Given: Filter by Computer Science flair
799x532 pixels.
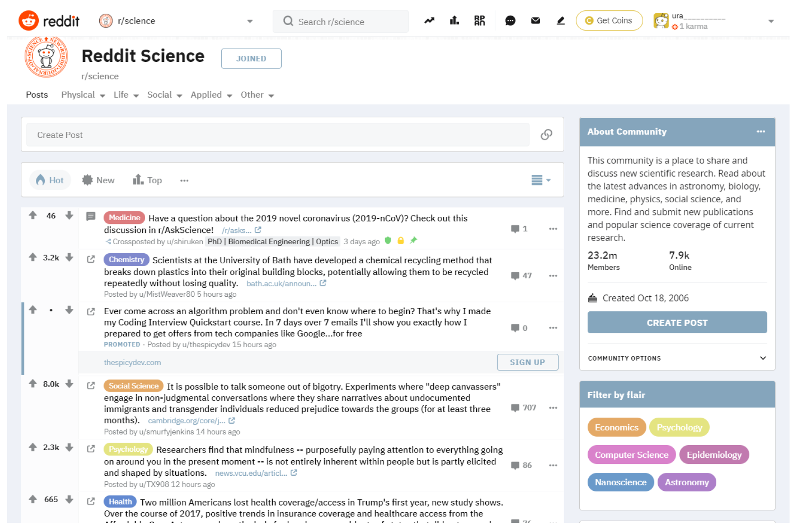Looking at the screenshot, I should pyautogui.click(x=631, y=455).
